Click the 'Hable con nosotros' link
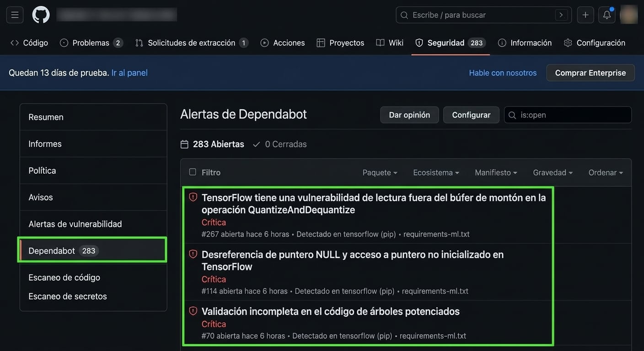This screenshot has width=644, height=351. tap(503, 73)
